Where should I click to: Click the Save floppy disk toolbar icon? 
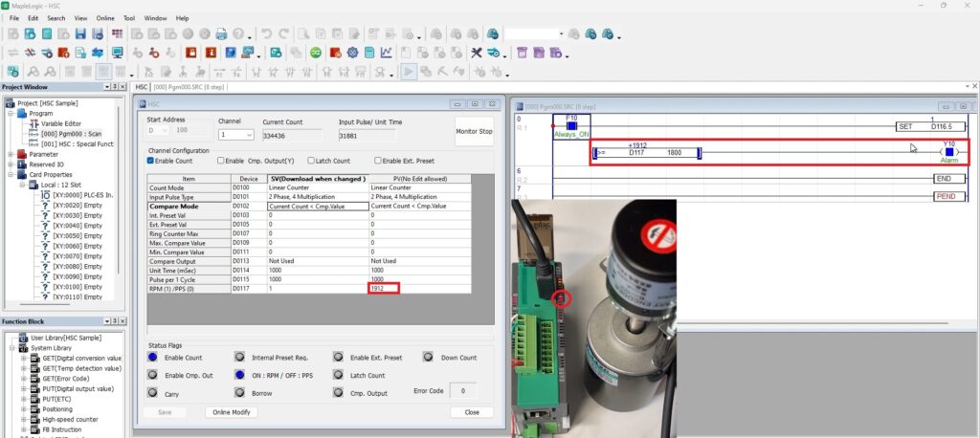coord(81,33)
